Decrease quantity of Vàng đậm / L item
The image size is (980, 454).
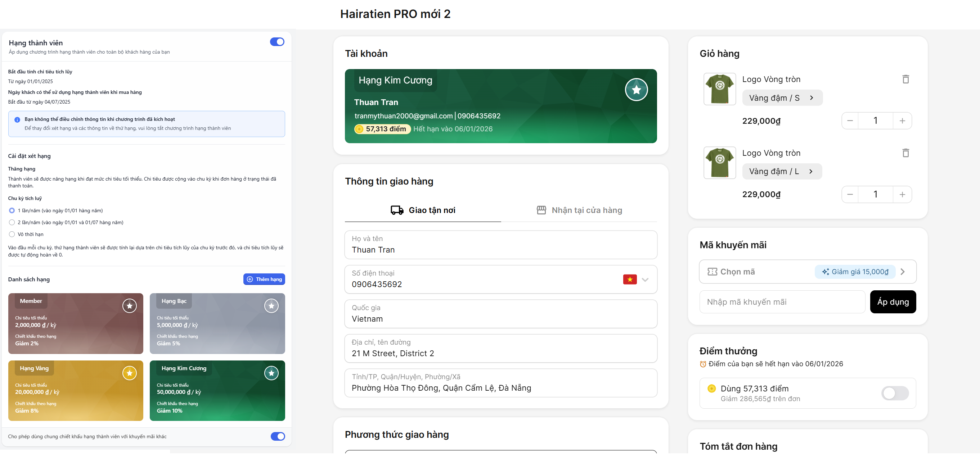point(850,195)
